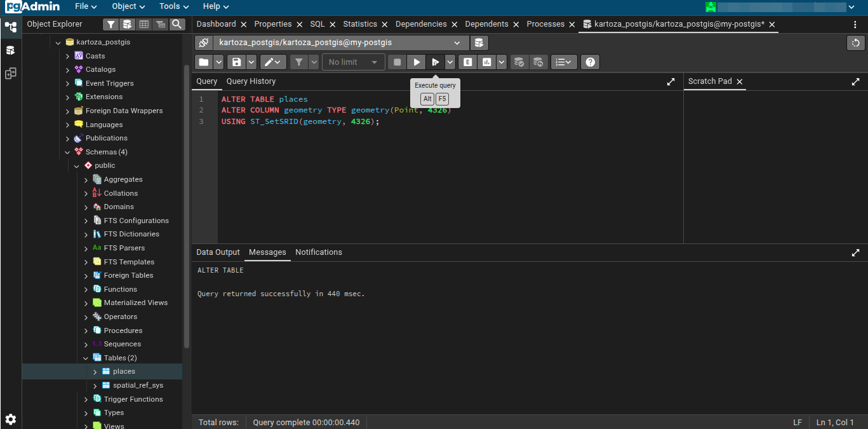This screenshot has width=868, height=429.
Task: Close the Scratch Pad panel
Action: (738, 81)
